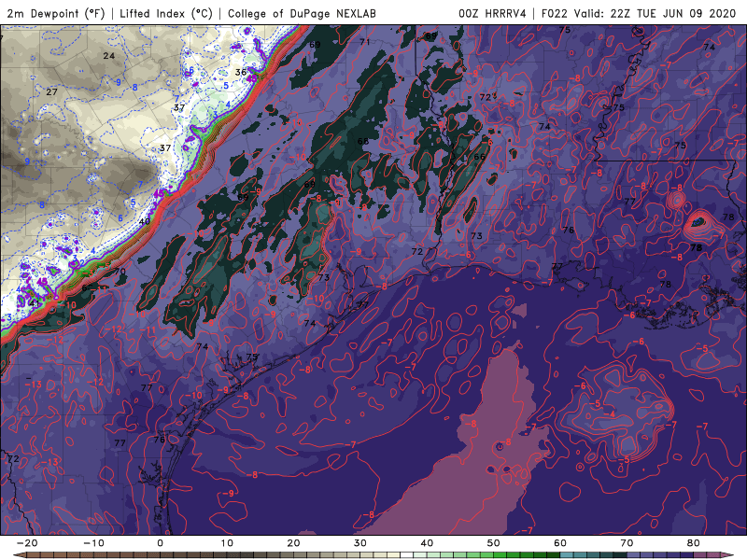
Task: Click the "36" dewpoint value on map
Action: 241,72
